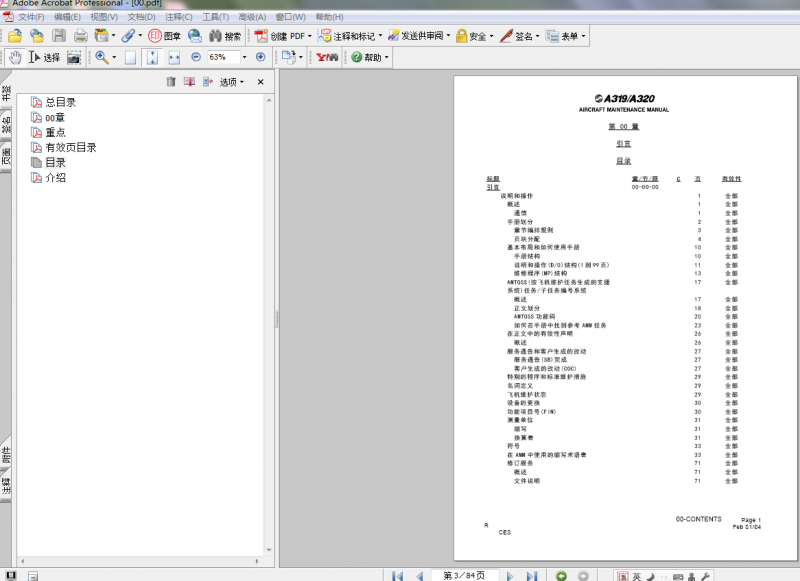Open the 有效页目录 bookmark

pyautogui.click(x=71, y=147)
